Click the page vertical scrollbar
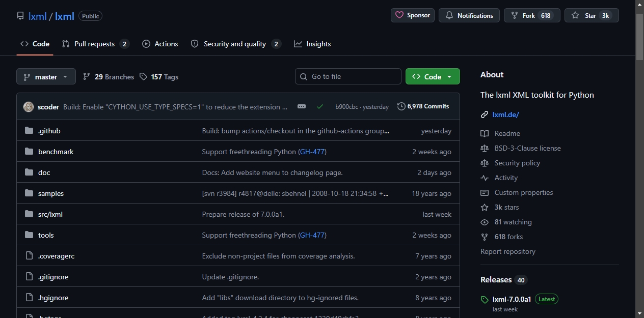The width and height of the screenshot is (644, 318). click(x=640, y=159)
